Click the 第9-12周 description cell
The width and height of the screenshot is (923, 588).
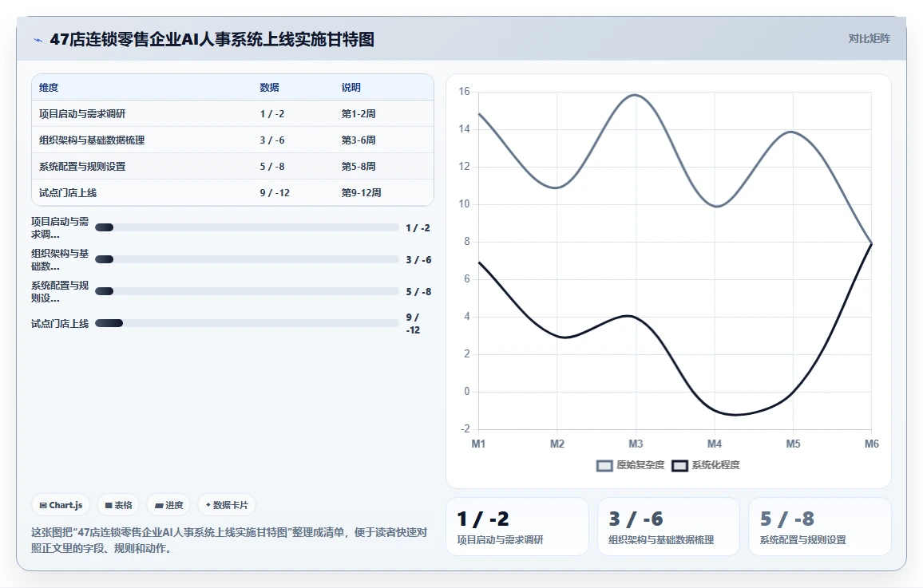(362, 193)
